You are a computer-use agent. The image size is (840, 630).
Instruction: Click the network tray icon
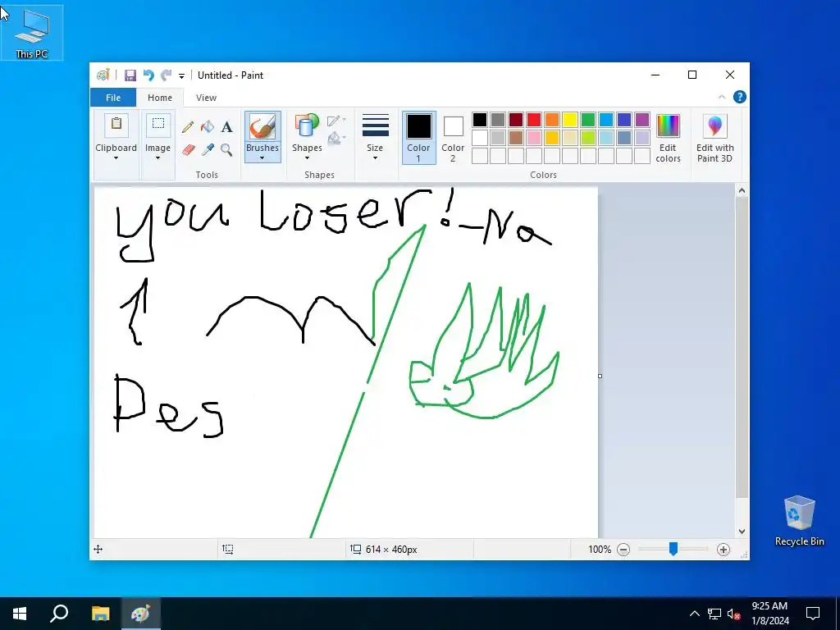click(x=714, y=614)
